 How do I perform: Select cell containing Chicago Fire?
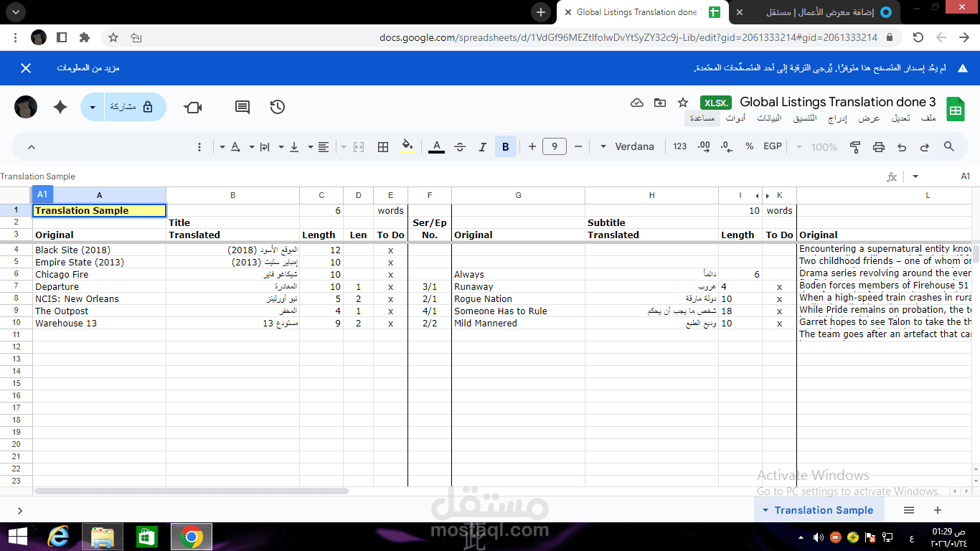coord(100,275)
